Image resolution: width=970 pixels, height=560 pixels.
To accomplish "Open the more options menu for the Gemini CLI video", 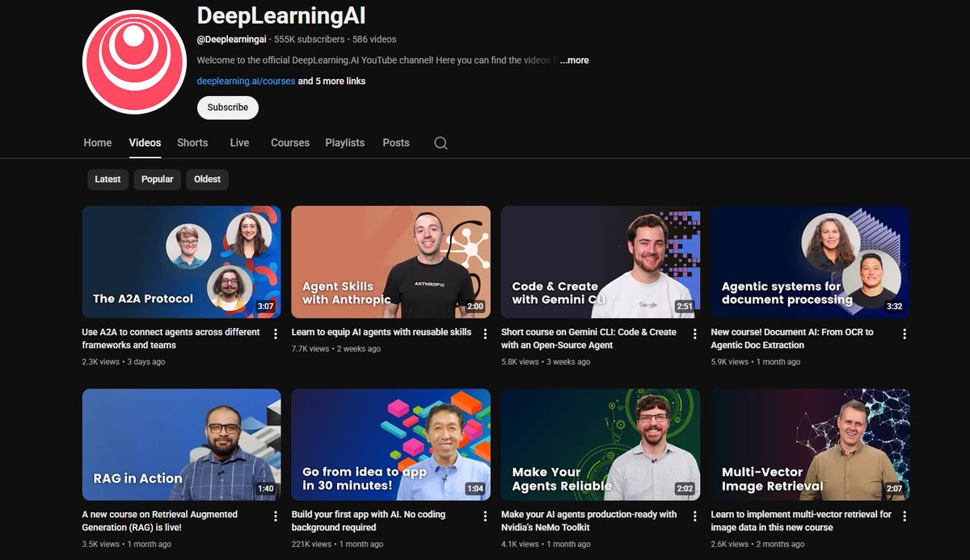I will point(694,334).
